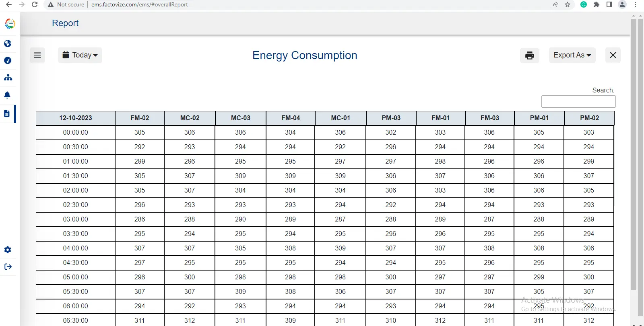
Task: Go forward using browser forward arrow
Action: (x=22, y=4)
